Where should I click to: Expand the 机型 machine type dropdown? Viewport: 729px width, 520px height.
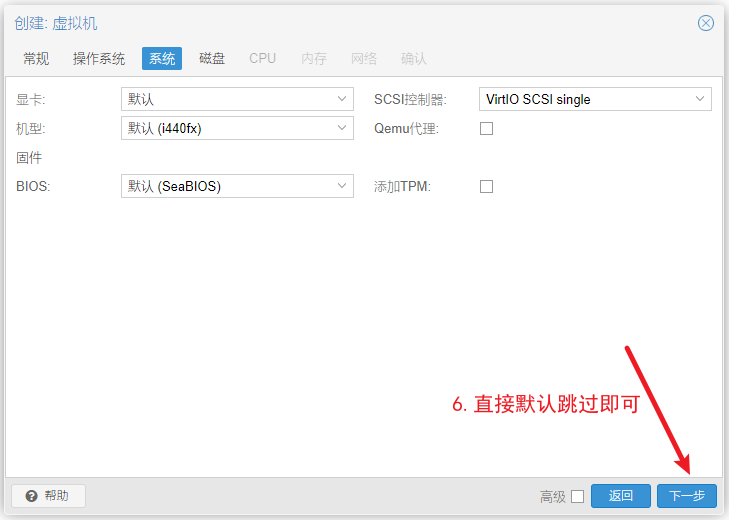pyautogui.click(x=342, y=128)
